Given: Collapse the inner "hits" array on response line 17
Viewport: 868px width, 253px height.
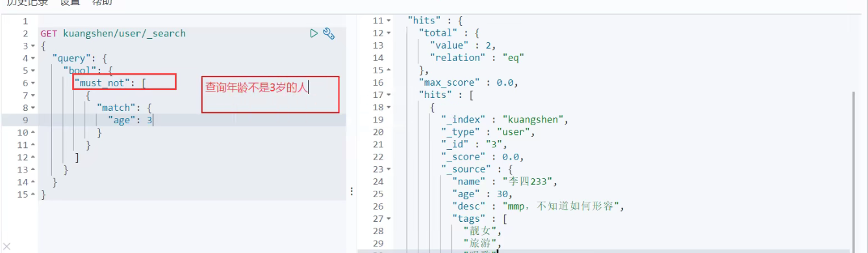Looking at the screenshot, I should click(x=389, y=95).
